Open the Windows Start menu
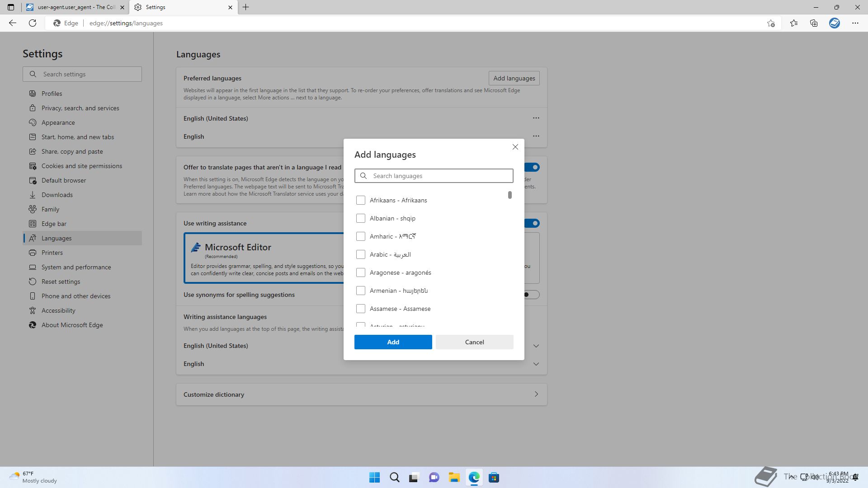Image resolution: width=868 pixels, height=488 pixels. 375,478
